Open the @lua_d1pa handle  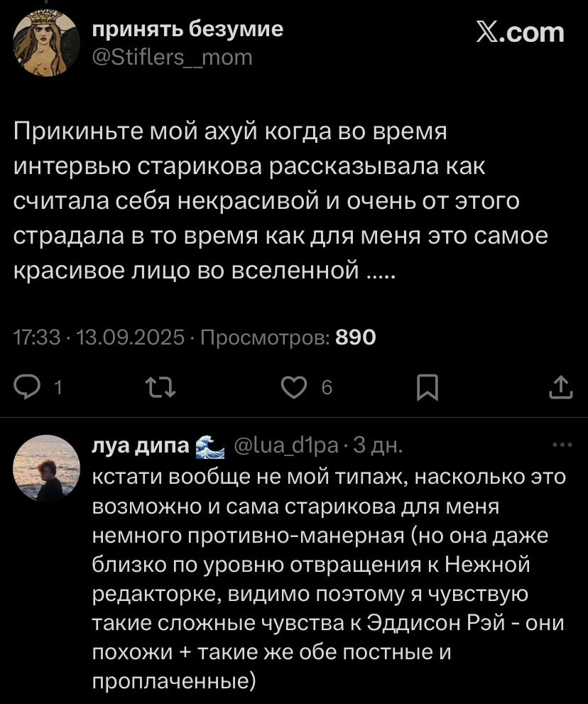click(288, 448)
